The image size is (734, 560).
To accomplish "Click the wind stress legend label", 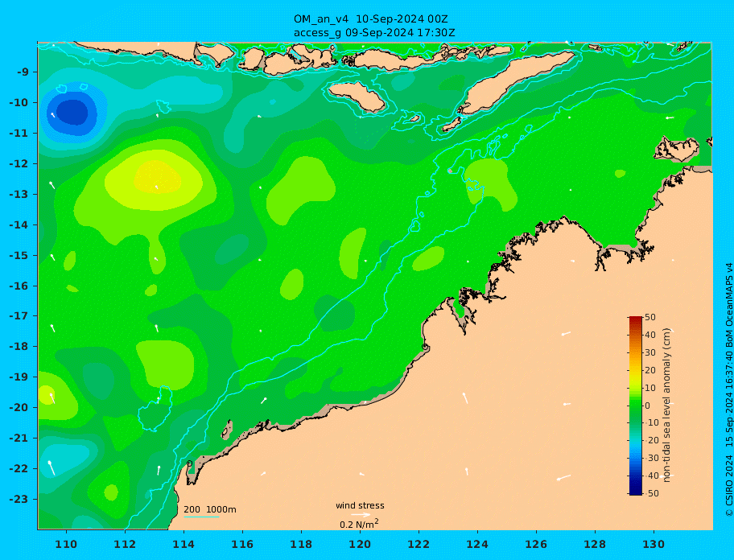I will (x=360, y=505).
